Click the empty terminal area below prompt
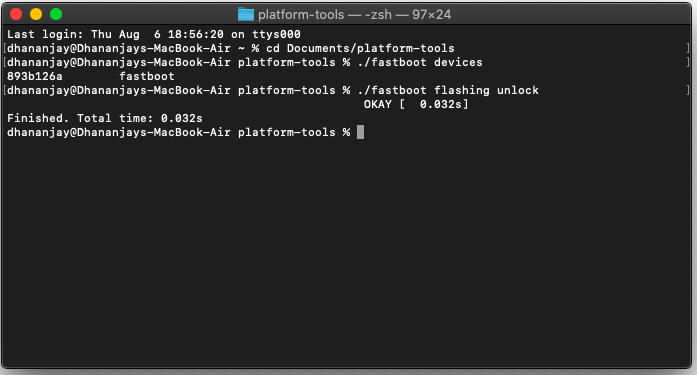Viewport: 697px width, 375px height. (x=347, y=249)
